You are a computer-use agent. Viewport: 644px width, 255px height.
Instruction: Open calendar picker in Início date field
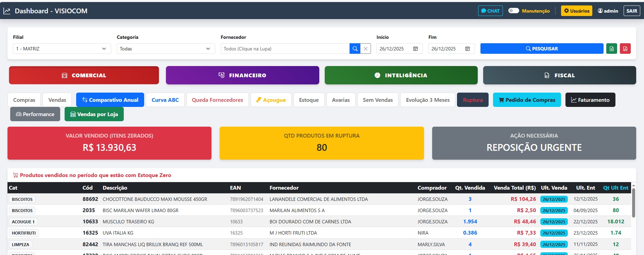click(x=415, y=49)
